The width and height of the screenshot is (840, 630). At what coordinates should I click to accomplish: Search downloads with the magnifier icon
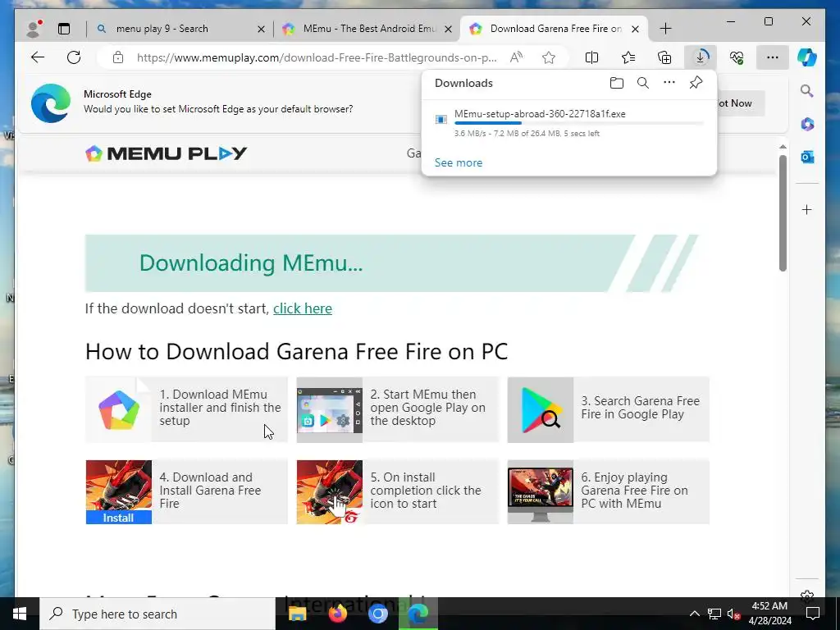coord(643,83)
